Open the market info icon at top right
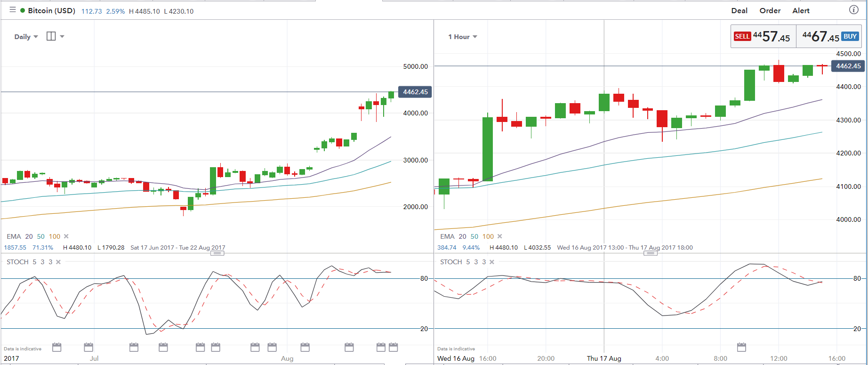868x365 pixels. (x=853, y=10)
